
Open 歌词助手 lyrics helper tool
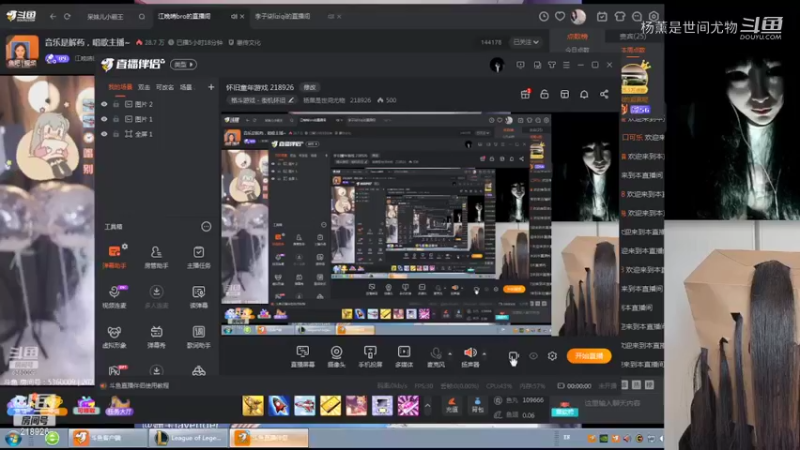point(198,337)
